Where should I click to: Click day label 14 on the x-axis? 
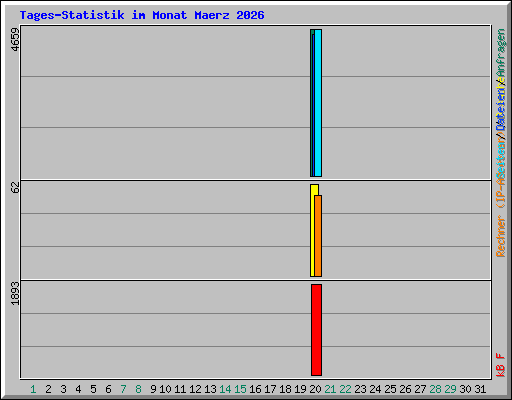[x=225, y=389]
